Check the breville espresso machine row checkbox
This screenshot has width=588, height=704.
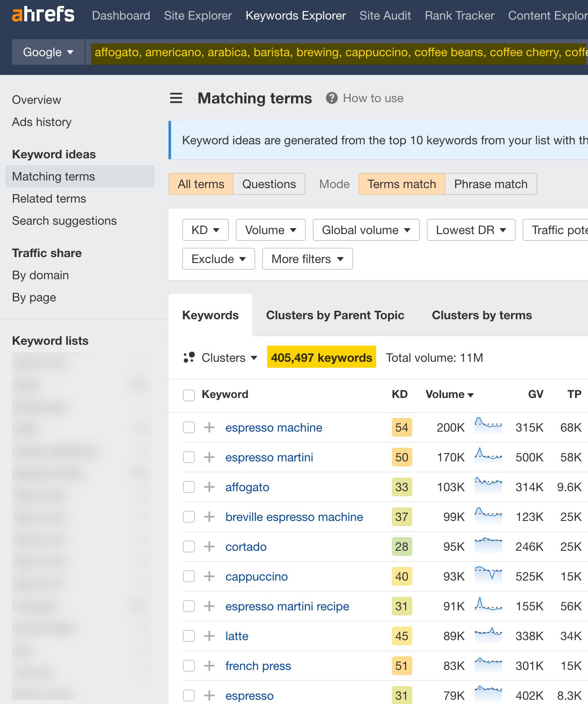[189, 517]
